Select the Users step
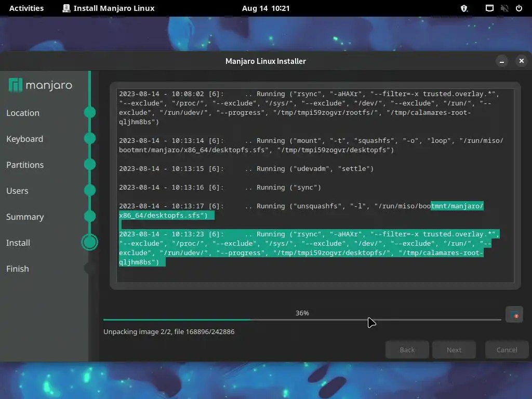The width and height of the screenshot is (532, 399). 17,191
